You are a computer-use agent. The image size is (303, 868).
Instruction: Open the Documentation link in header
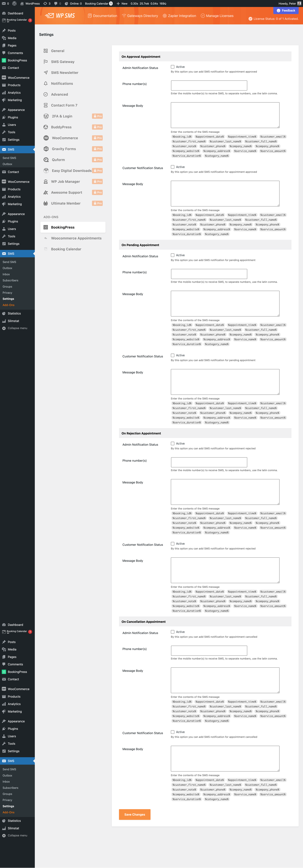click(103, 16)
